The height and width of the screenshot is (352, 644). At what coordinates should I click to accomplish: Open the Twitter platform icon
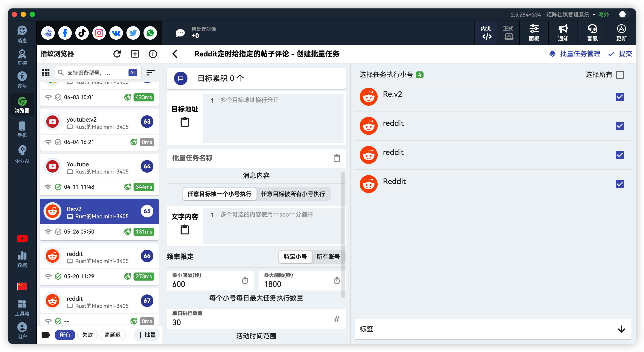[133, 33]
